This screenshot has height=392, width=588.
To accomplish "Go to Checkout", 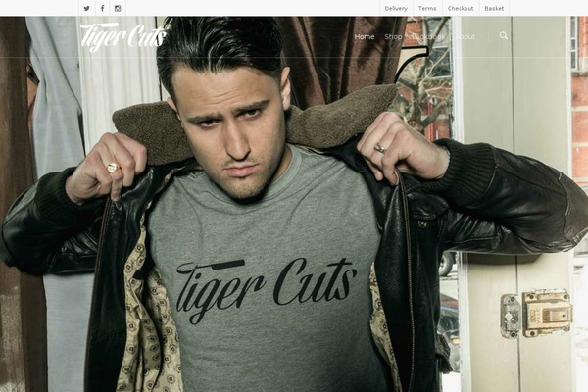I will [461, 8].
